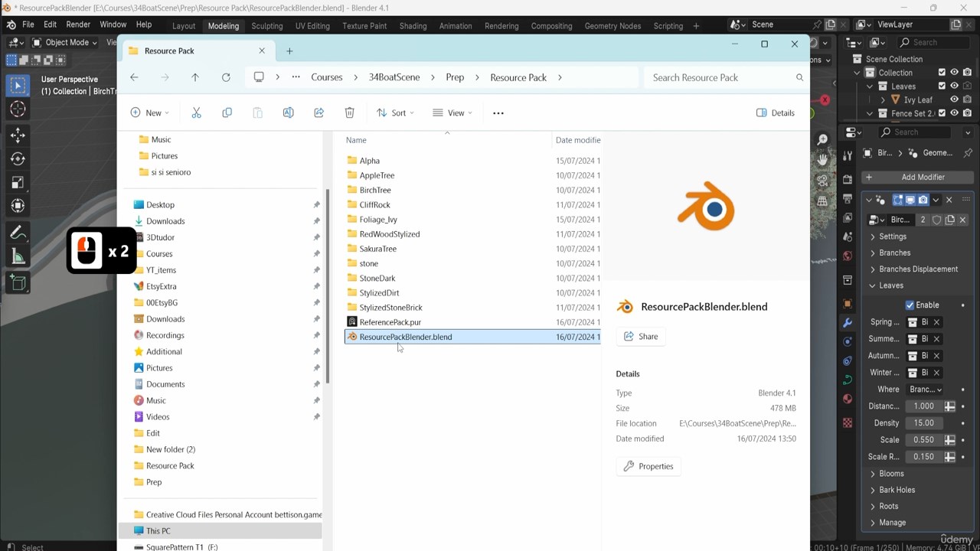Expand the Manage panel

pyautogui.click(x=892, y=523)
